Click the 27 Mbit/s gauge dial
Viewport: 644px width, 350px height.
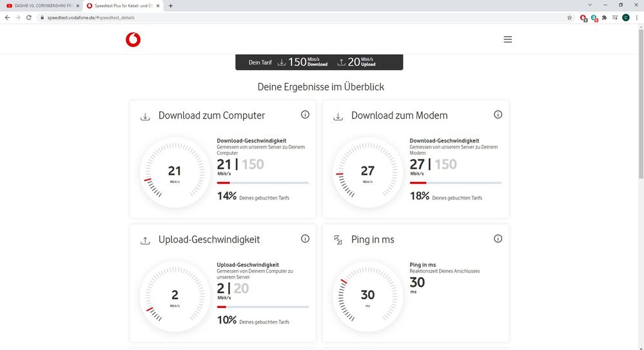click(x=367, y=172)
